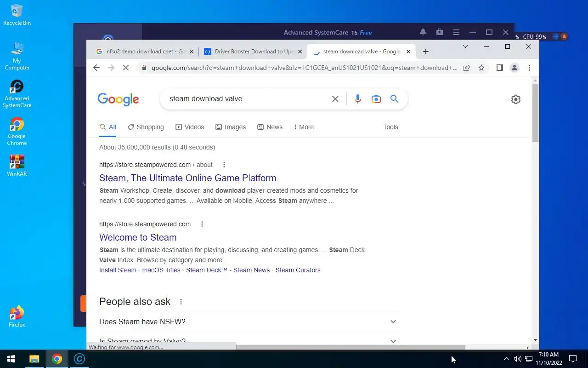Filter results by Shopping
The width and height of the screenshot is (588, 368).
[x=146, y=127]
